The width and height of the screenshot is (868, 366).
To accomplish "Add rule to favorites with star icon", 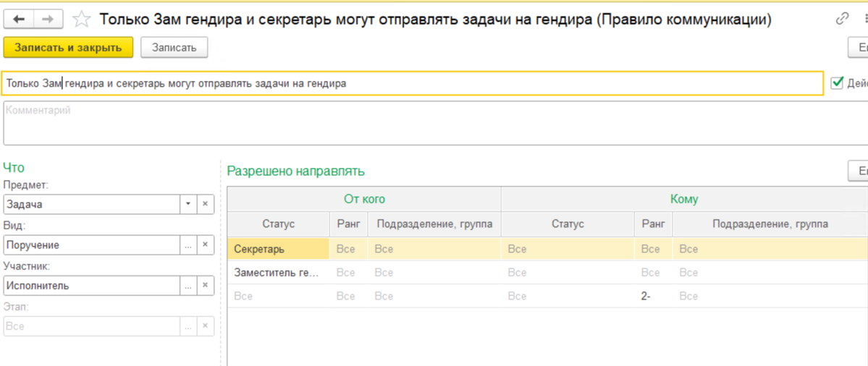I will [82, 20].
